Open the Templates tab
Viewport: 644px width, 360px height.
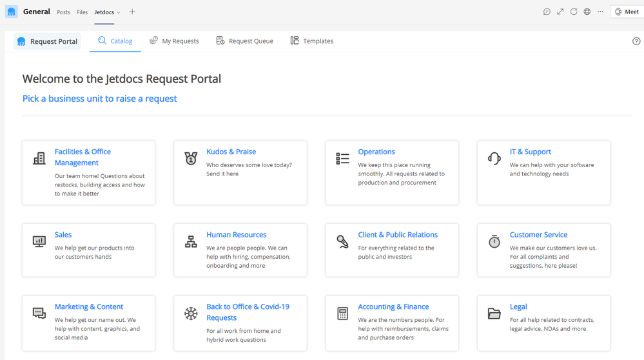pyautogui.click(x=312, y=41)
